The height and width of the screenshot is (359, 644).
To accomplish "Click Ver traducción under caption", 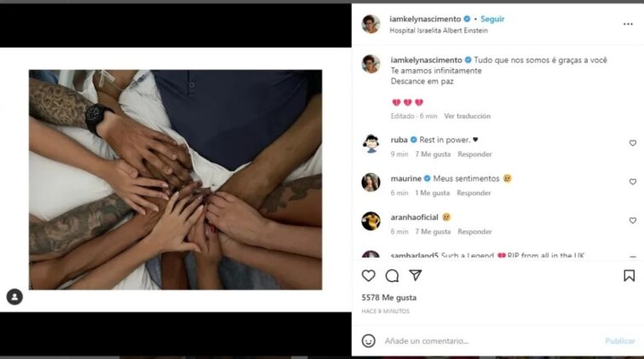I will (467, 116).
